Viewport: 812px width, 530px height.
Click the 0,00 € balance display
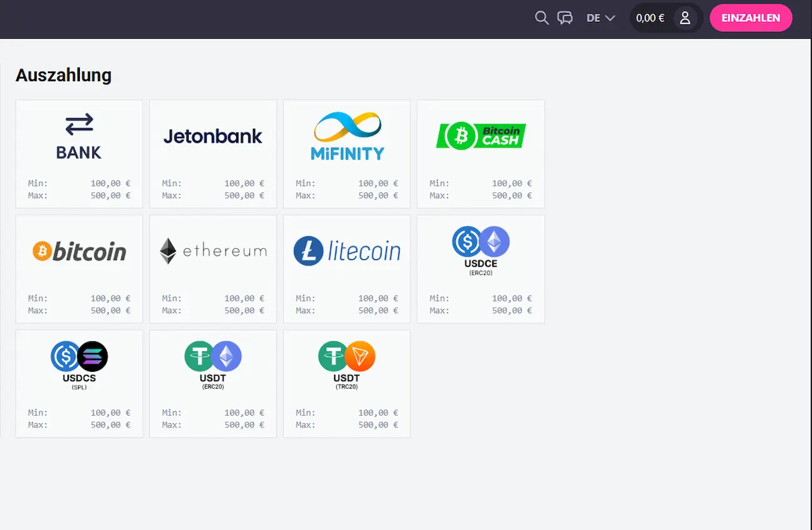[650, 18]
